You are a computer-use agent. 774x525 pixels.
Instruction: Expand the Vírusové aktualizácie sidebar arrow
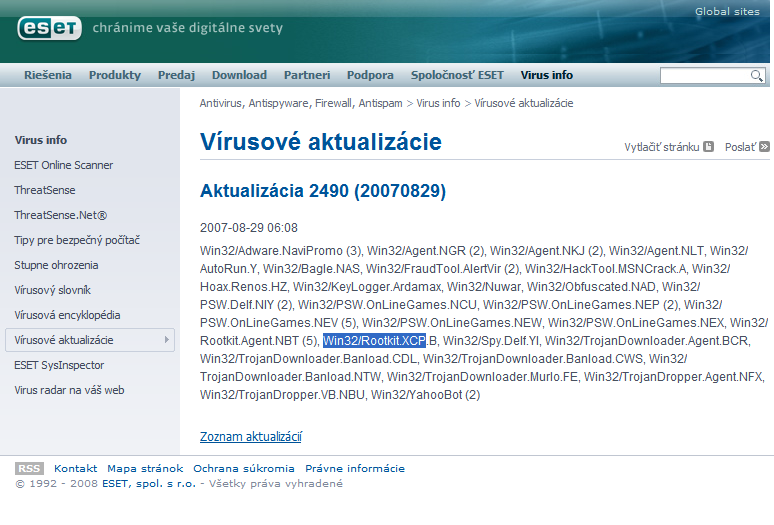[x=166, y=340]
